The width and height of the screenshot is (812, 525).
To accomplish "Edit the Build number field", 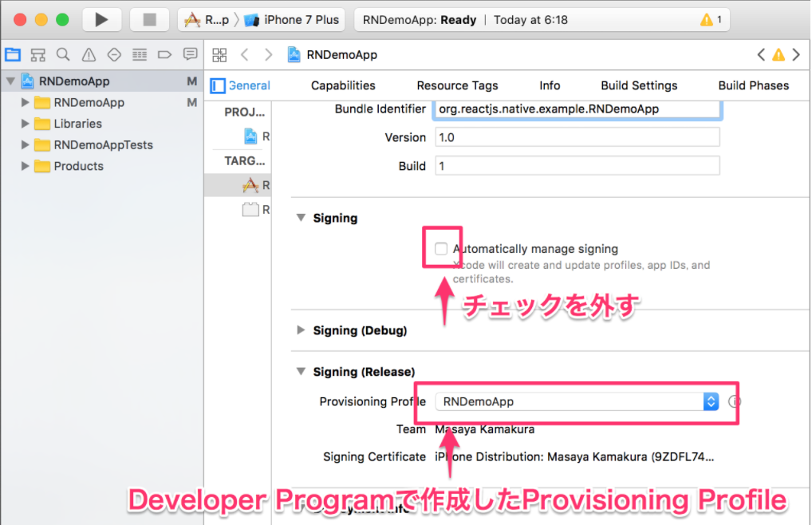I will click(x=577, y=166).
